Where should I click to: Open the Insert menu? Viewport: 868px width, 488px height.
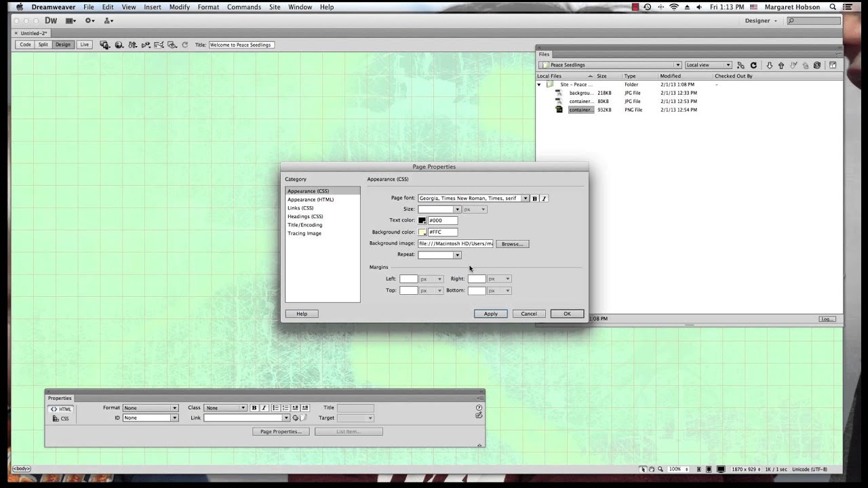tap(153, 7)
